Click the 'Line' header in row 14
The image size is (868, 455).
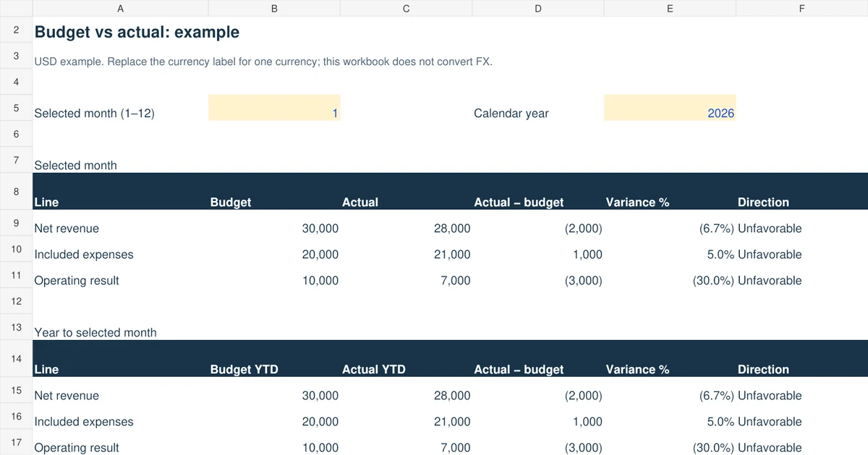pyautogui.click(x=46, y=370)
